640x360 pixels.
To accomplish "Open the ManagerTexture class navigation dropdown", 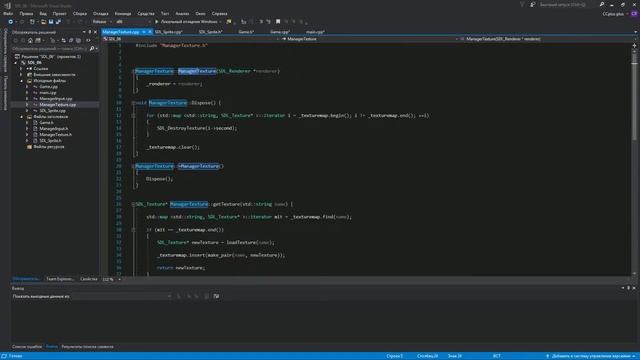I will pos(369,39).
